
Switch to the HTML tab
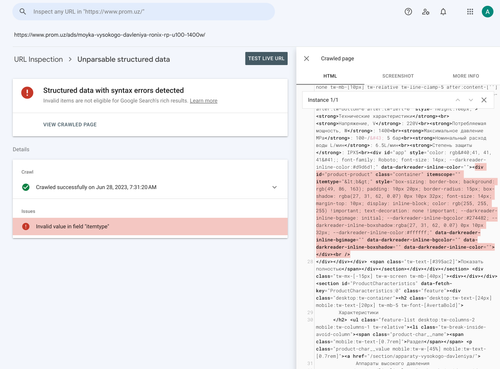pos(330,76)
